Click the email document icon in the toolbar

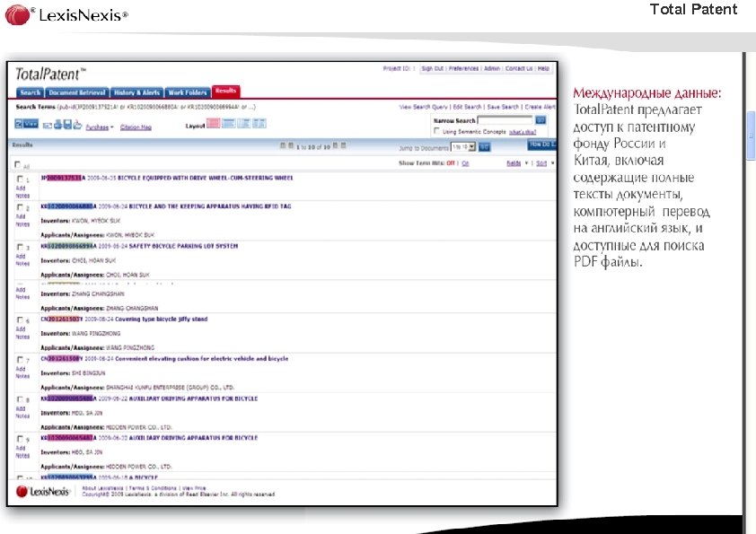[48, 126]
